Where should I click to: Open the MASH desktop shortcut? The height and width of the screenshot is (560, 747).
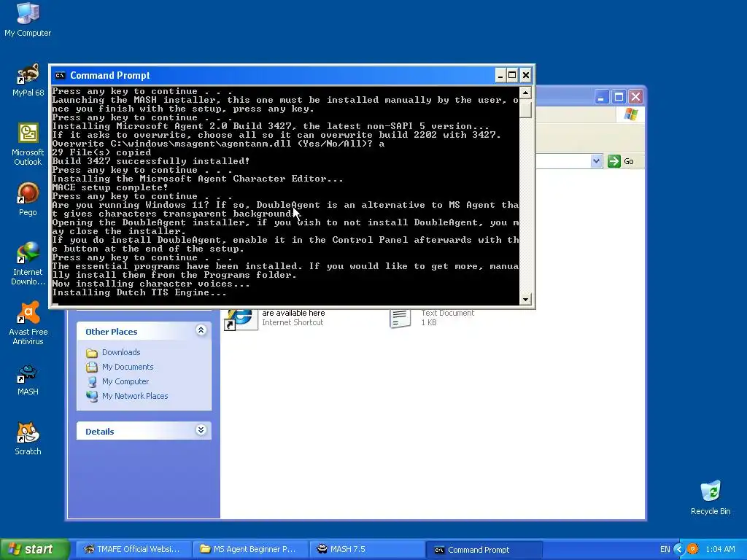coord(28,379)
